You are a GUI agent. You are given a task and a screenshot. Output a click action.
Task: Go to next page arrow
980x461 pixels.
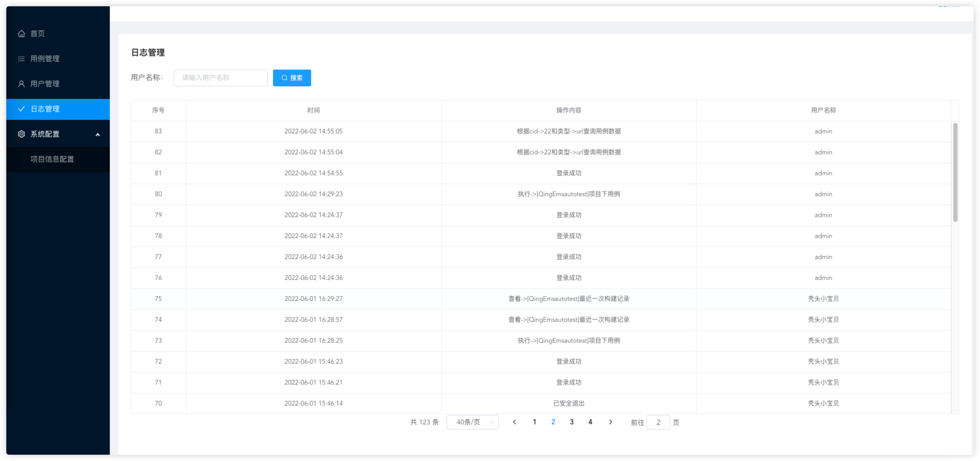pyautogui.click(x=611, y=422)
